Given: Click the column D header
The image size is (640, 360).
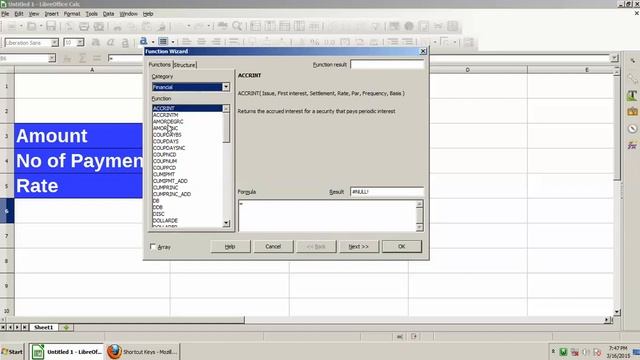Looking at the screenshot, I should coord(468,70).
